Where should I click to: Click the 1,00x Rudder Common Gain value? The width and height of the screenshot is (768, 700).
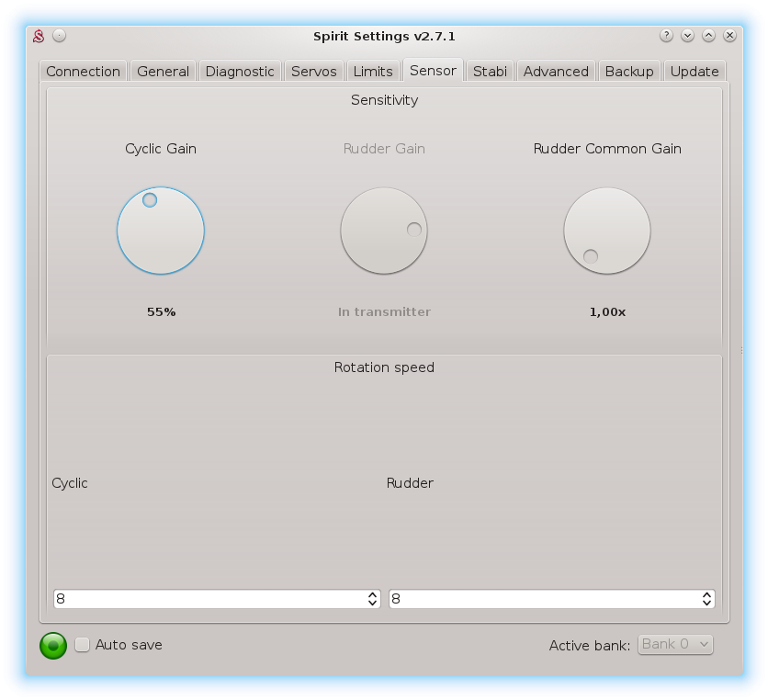pos(607,312)
